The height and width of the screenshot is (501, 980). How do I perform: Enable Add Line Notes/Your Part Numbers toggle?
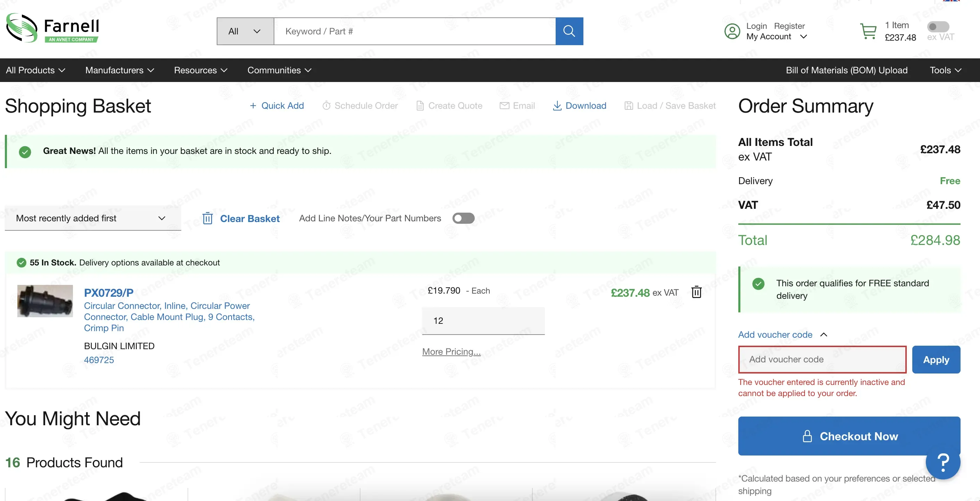[x=463, y=218]
